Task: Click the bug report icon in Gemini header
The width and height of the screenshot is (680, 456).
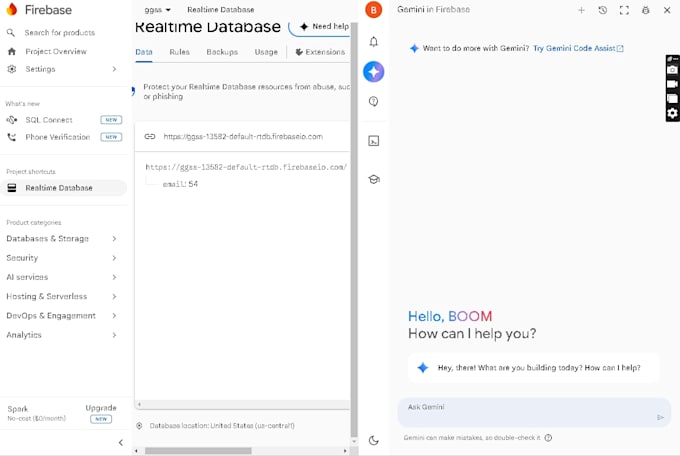Action: pyautogui.click(x=645, y=10)
